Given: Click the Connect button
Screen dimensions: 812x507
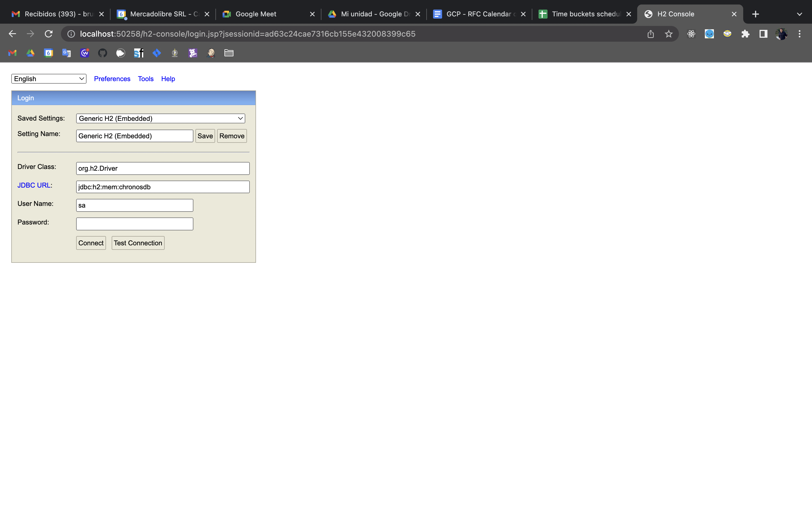Looking at the screenshot, I should [91, 243].
